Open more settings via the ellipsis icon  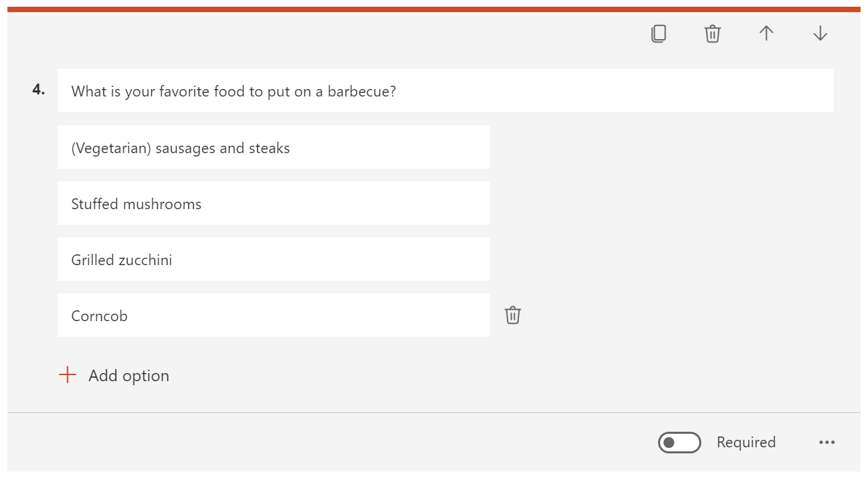click(827, 443)
